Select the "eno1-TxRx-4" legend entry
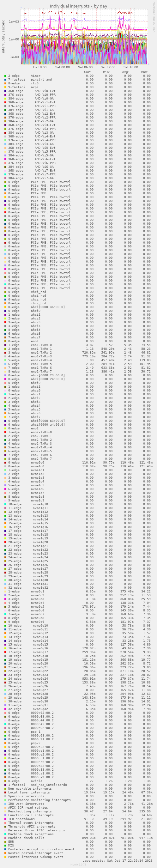This screenshot has height=868, width=157. point(41,360)
